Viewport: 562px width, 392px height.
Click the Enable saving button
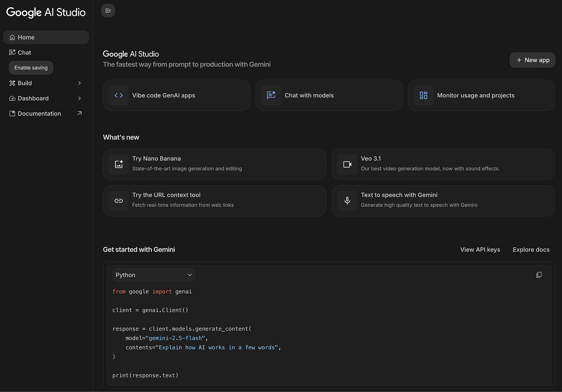(x=31, y=68)
